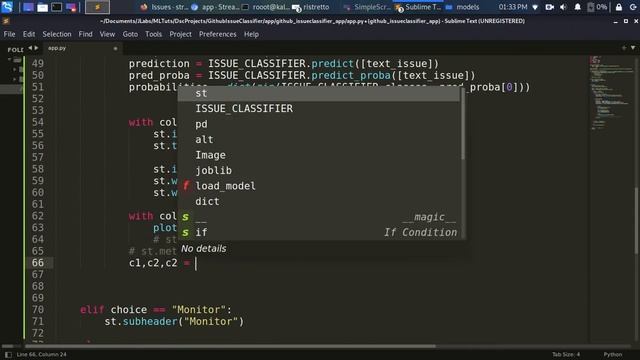
Task: Switch to the app - Streamlit browser window
Action: click(215, 7)
